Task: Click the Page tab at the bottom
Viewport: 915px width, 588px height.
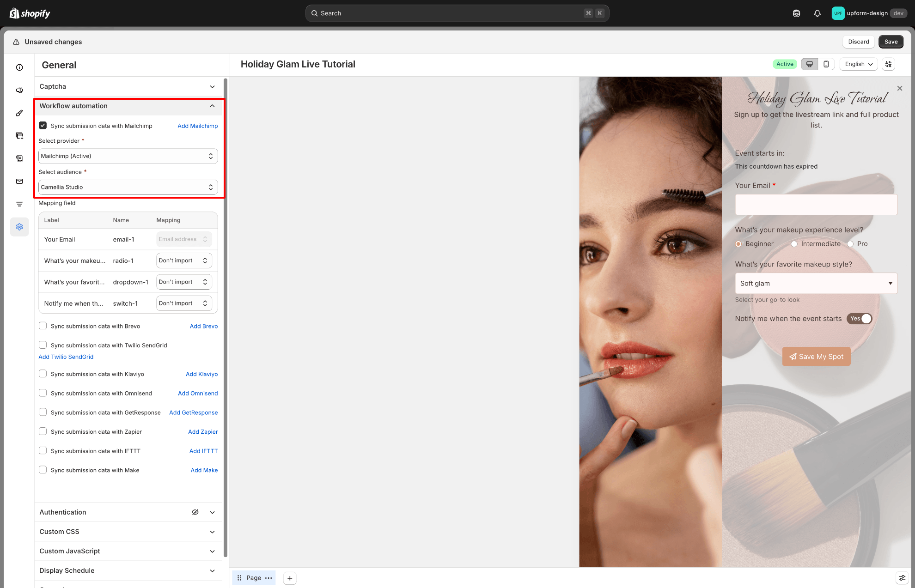Action: pyautogui.click(x=254, y=578)
